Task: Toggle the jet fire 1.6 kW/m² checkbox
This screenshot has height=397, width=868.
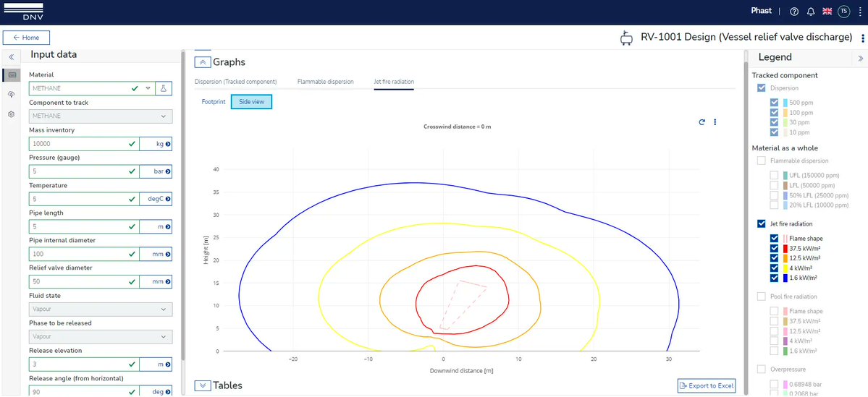Action: (775, 278)
